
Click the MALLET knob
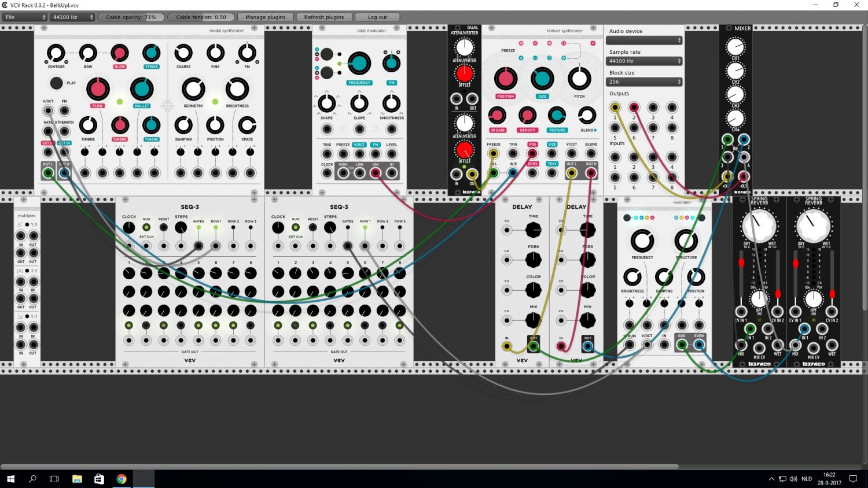pos(142,89)
